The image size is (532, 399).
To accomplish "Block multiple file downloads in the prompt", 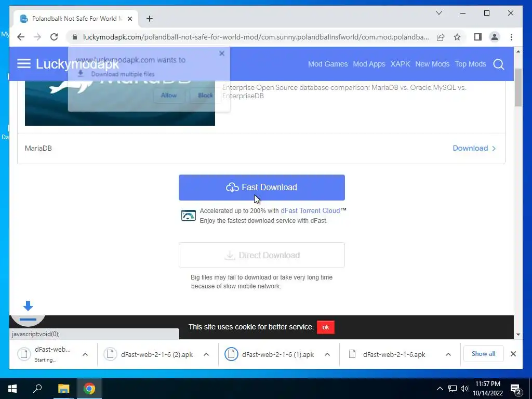I will pos(205,96).
